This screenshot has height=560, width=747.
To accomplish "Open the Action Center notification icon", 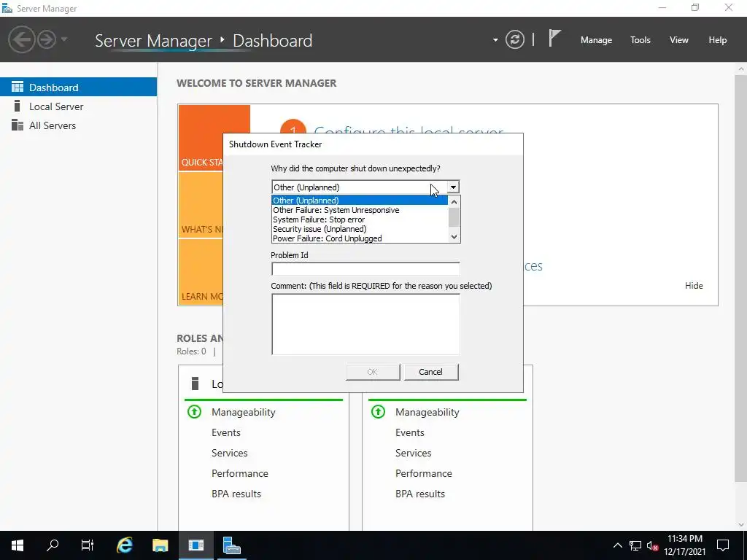I will click(x=723, y=545).
